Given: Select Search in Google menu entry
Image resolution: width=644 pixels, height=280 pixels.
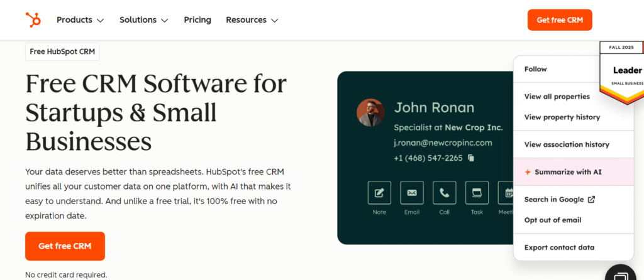Looking at the screenshot, I should (559, 200).
